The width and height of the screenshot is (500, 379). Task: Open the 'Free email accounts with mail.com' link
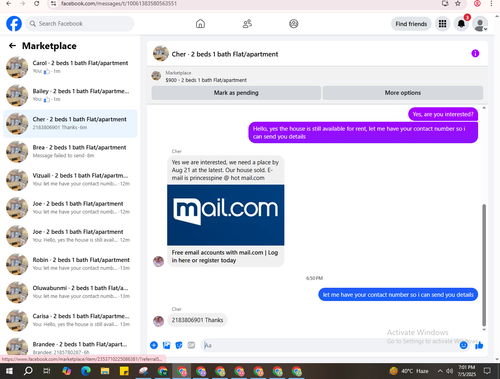coord(225,256)
